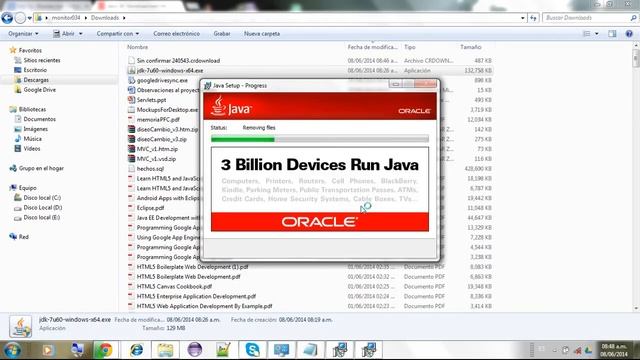Image resolution: width=640 pixels, height=360 pixels.
Task: Select Red in navigation pane
Action: click(x=19, y=236)
